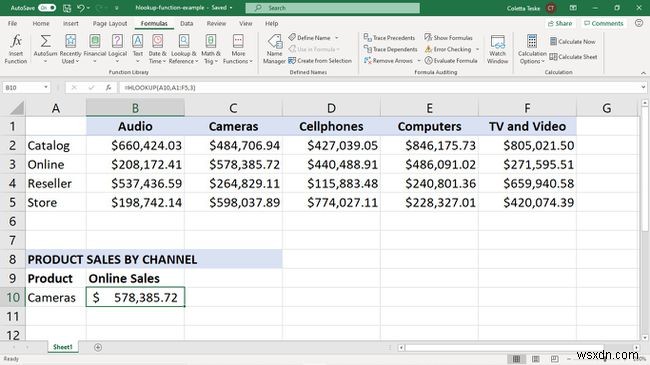This screenshot has width=650, height=365.
Task: Toggle Show Formulas
Action: 449,38
